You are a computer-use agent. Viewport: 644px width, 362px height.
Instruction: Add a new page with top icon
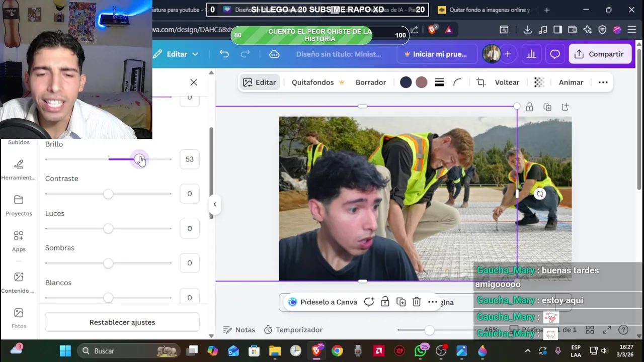(x=566, y=107)
